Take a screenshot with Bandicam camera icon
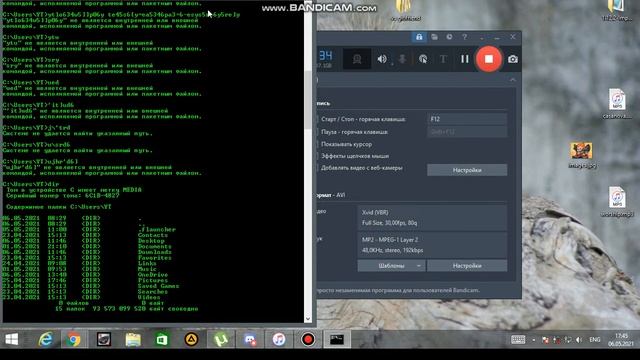 (x=513, y=59)
